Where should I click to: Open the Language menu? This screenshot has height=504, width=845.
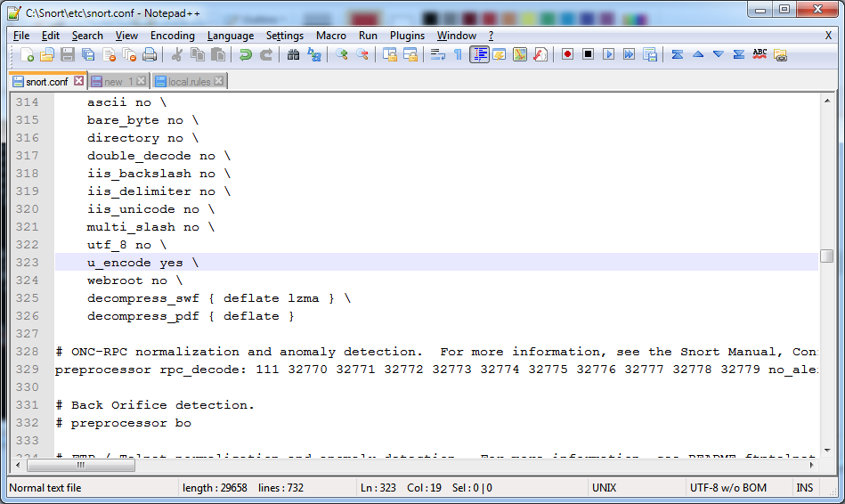point(231,36)
